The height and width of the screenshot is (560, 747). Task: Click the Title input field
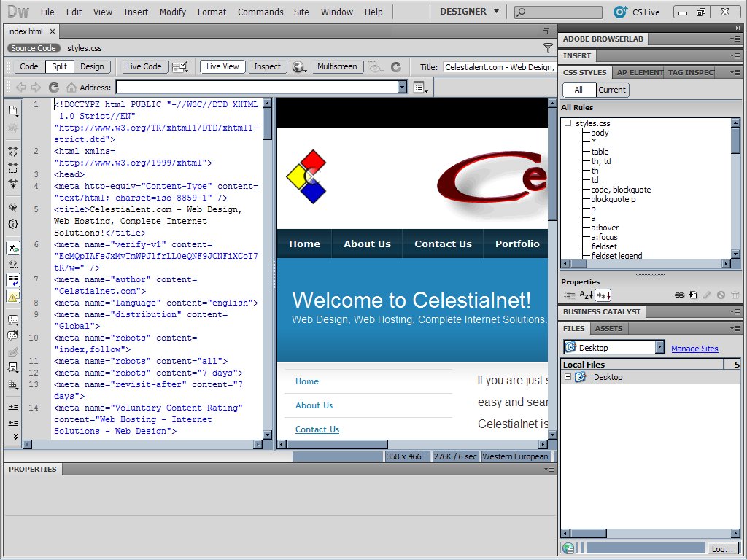[499, 67]
